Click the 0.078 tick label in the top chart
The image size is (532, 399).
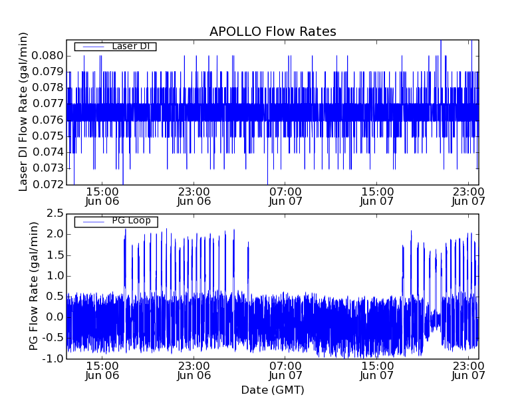(x=47, y=88)
